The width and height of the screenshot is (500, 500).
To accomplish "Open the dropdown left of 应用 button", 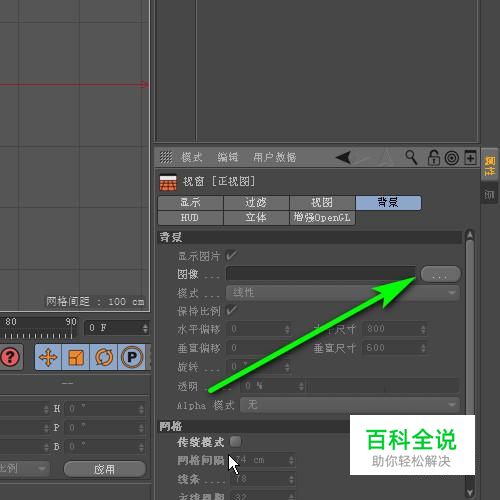I will [x=24, y=469].
